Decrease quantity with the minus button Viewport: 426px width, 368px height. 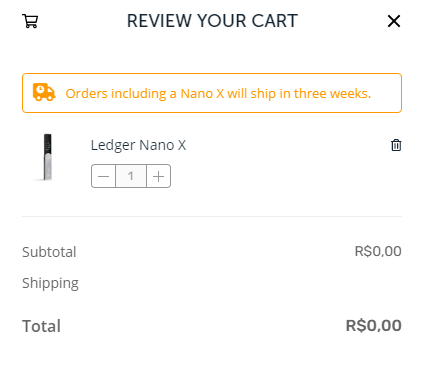coord(104,176)
